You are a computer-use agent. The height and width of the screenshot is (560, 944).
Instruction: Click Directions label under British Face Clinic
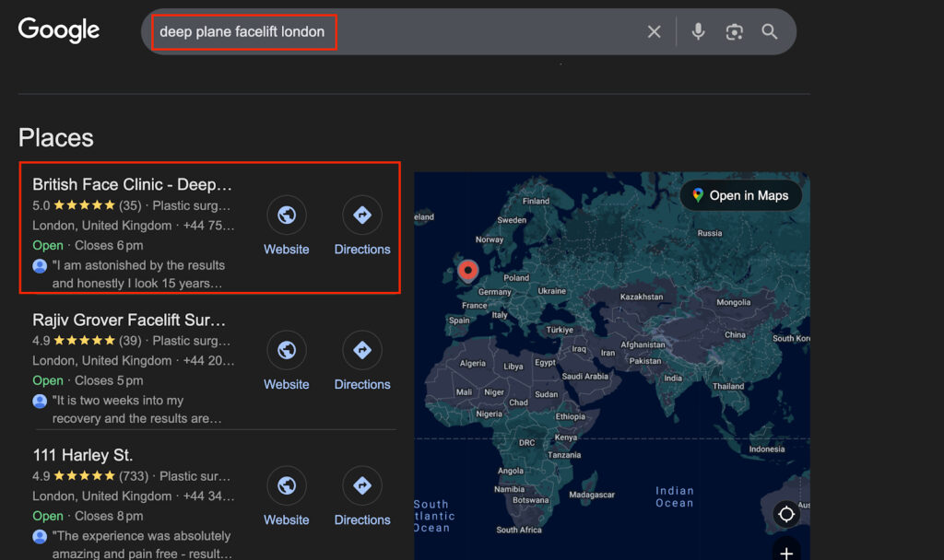coord(362,249)
